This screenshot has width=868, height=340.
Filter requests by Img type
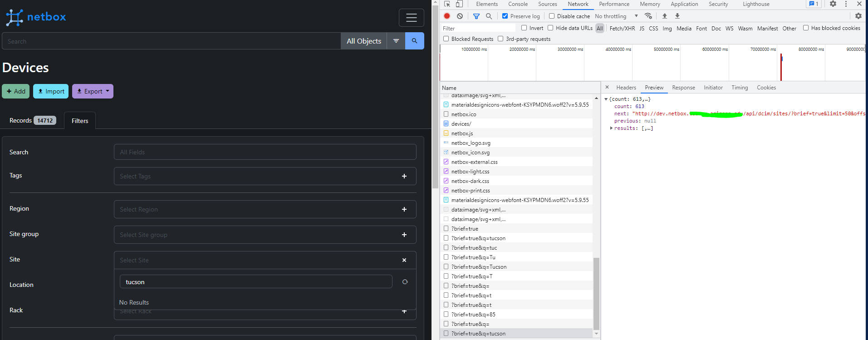point(667,28)
